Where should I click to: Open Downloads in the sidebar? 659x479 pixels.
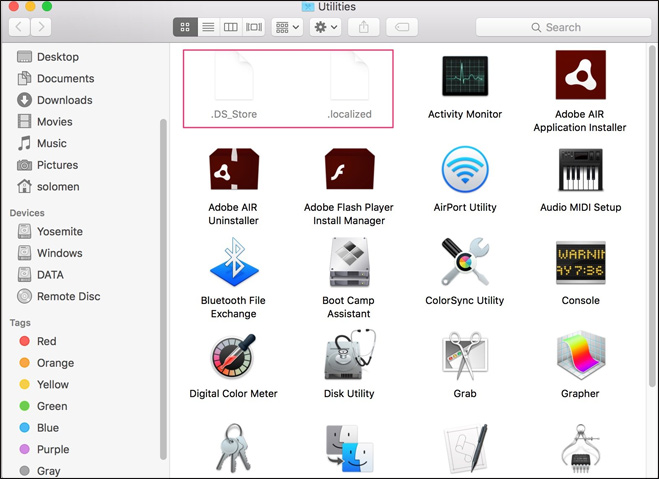tap(55, 100)
